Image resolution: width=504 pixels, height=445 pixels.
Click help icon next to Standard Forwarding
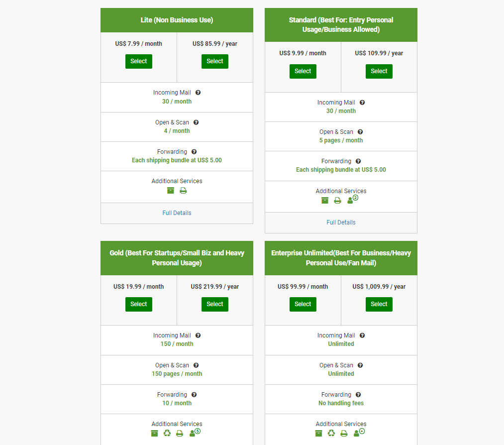coord(358,161)
